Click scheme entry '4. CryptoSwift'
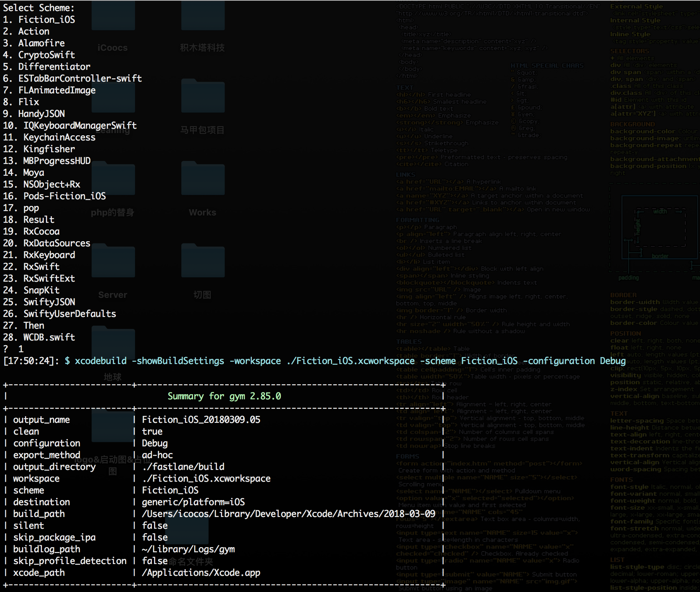This screenshot has height=592, width=700. pyautogui.click(x=39, y=55)
